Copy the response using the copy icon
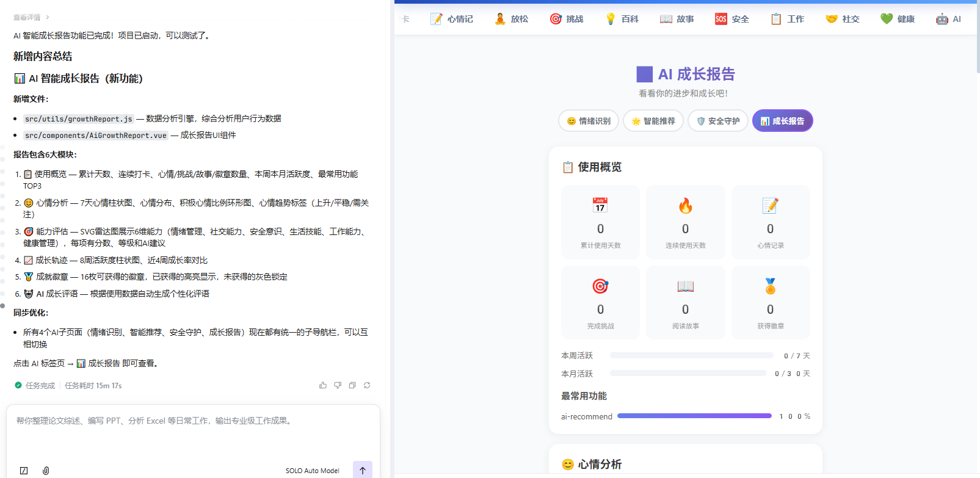Screen dimensions: 980x478 pos(352,385)
